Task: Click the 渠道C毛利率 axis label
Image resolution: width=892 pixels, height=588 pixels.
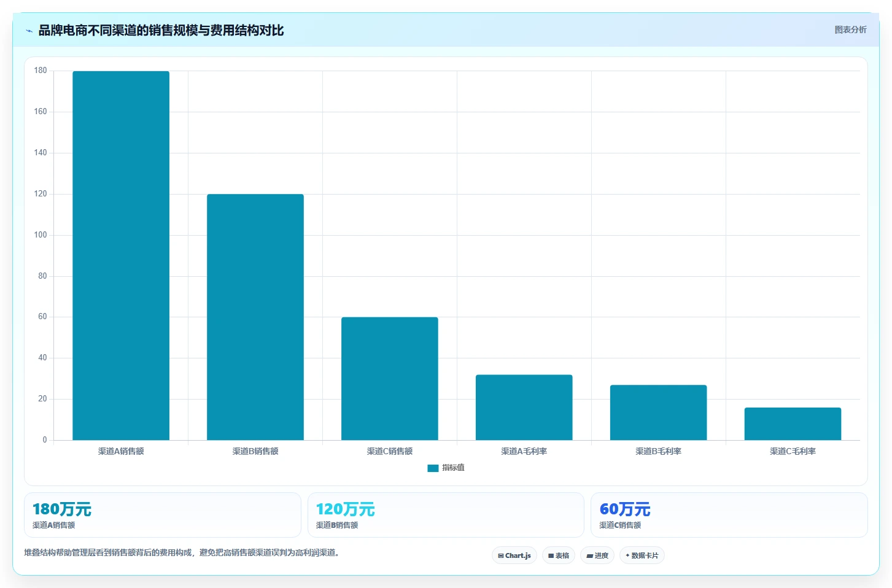Action: coord(793,451)
